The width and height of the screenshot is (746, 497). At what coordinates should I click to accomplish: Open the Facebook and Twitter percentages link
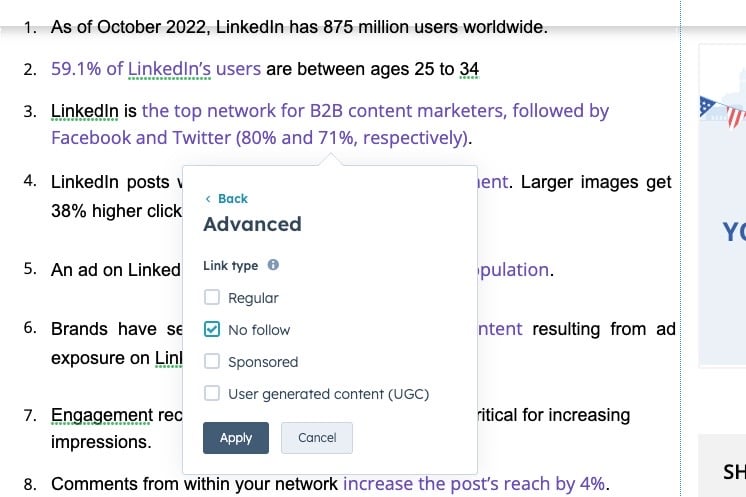(x=260, y=138)
